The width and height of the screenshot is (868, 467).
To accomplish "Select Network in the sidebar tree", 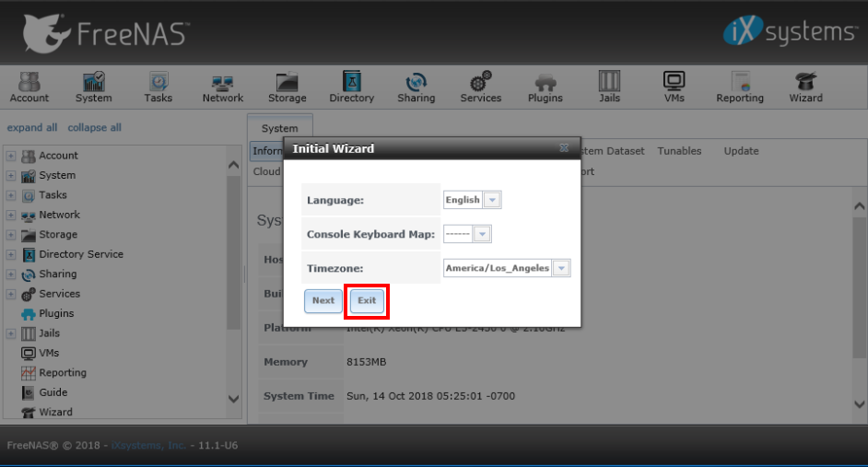I will (x=59, y=215).
